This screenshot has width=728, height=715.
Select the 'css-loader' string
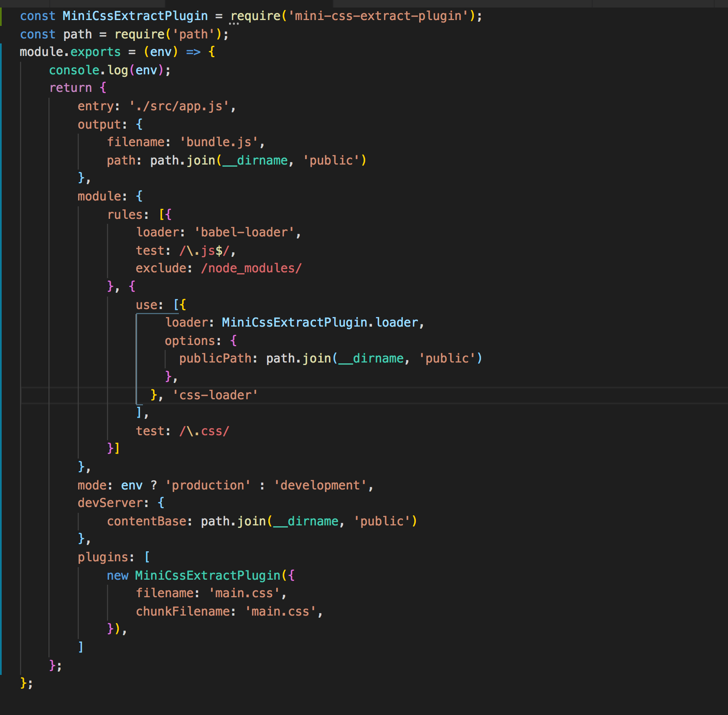pyautogui.click(x=215, y=395)
